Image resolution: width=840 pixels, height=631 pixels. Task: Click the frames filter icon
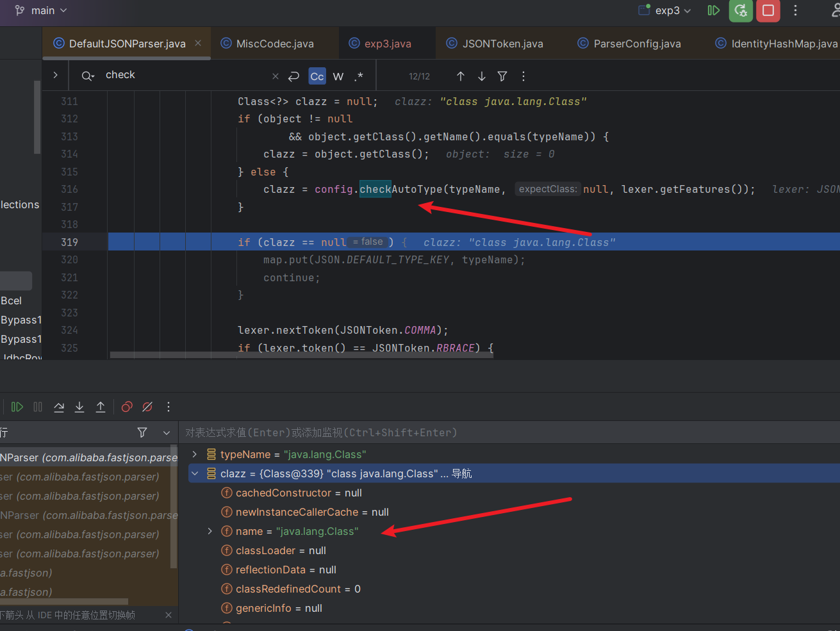(x=142, y=432)
